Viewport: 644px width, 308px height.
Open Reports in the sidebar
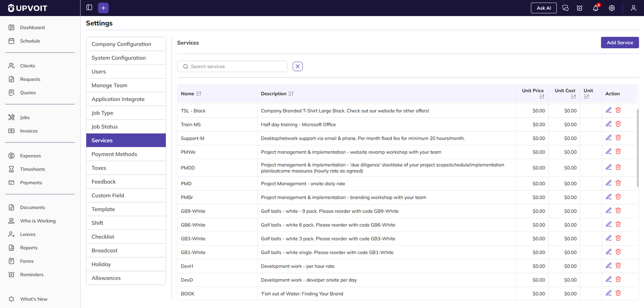pyautogui.click(x=29, y=248)
